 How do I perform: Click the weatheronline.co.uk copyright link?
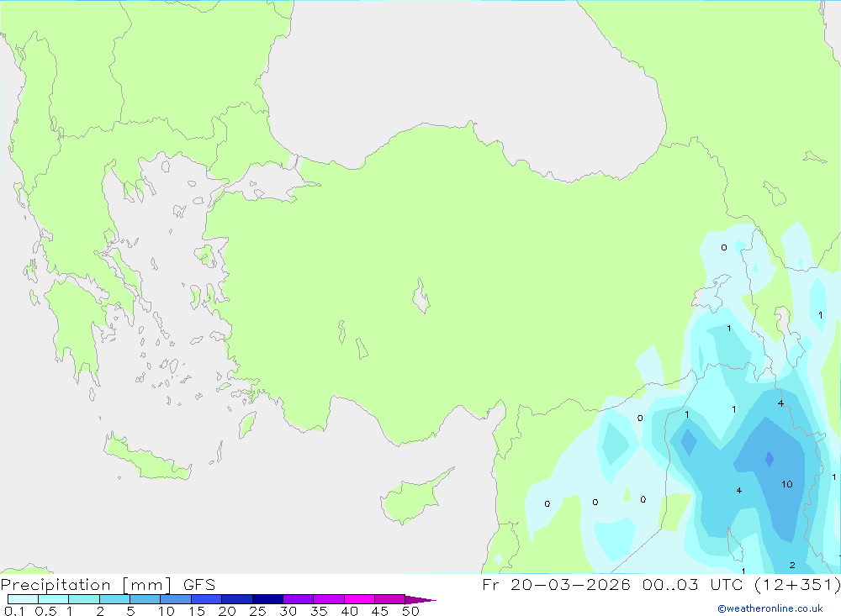pyautogui.click(x=770, y=608)
